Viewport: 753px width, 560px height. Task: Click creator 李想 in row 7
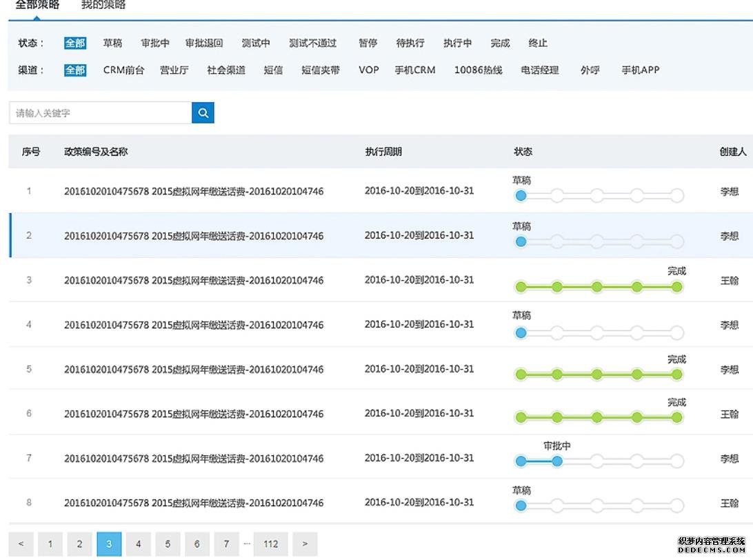click(729, 459)
